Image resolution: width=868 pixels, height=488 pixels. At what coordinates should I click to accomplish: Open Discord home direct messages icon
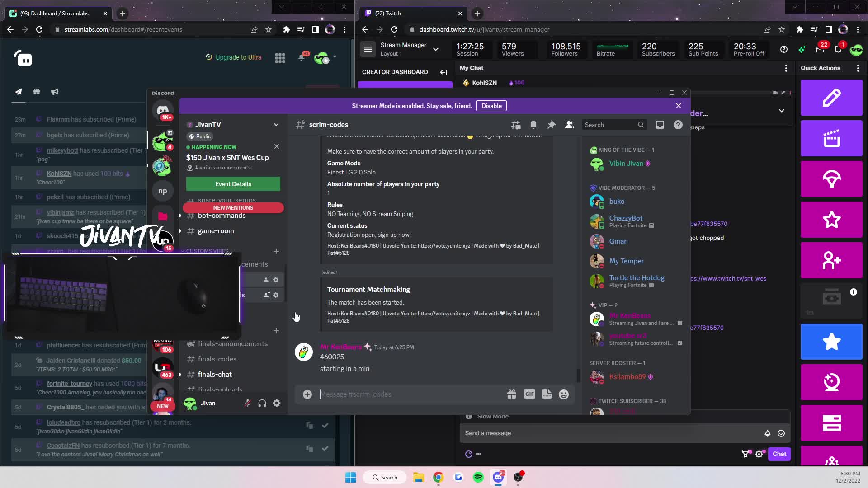click(163, 111)
